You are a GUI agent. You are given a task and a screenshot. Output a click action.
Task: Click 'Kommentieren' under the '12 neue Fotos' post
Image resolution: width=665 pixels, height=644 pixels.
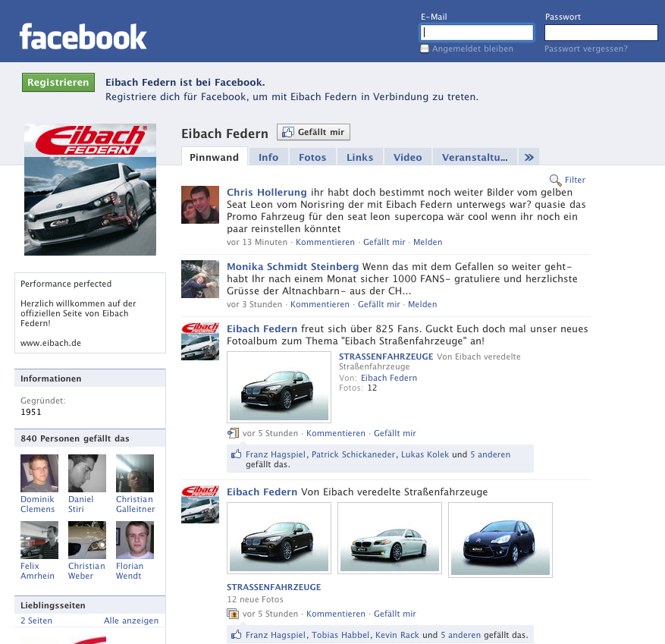[x=335, y=614]
